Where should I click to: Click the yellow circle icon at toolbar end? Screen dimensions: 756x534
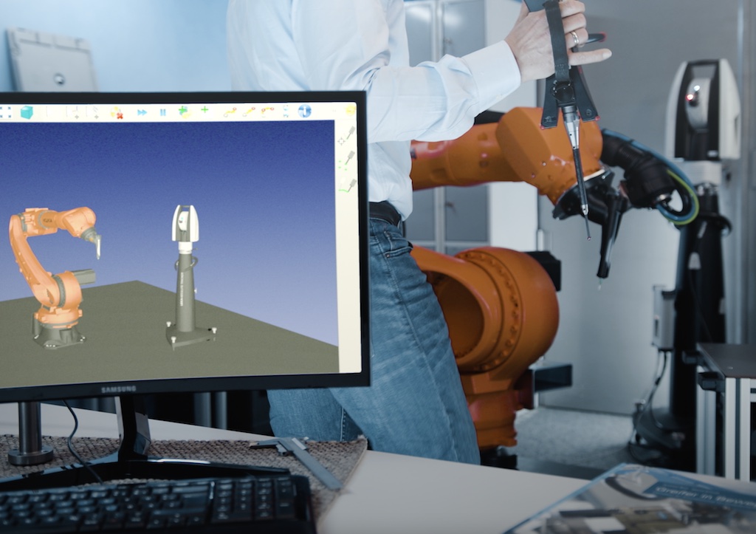[349, 110]
